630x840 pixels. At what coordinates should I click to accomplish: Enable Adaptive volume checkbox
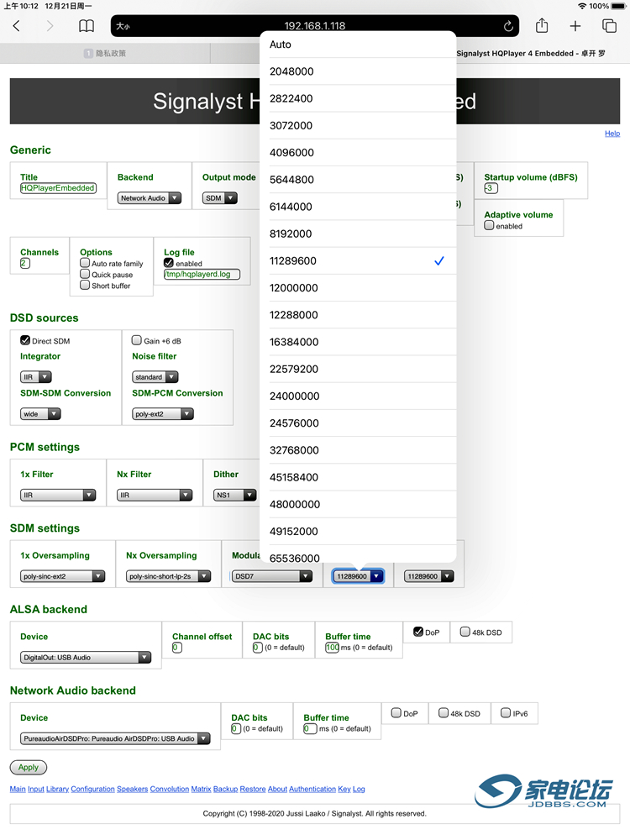click(x=489, y=225)
